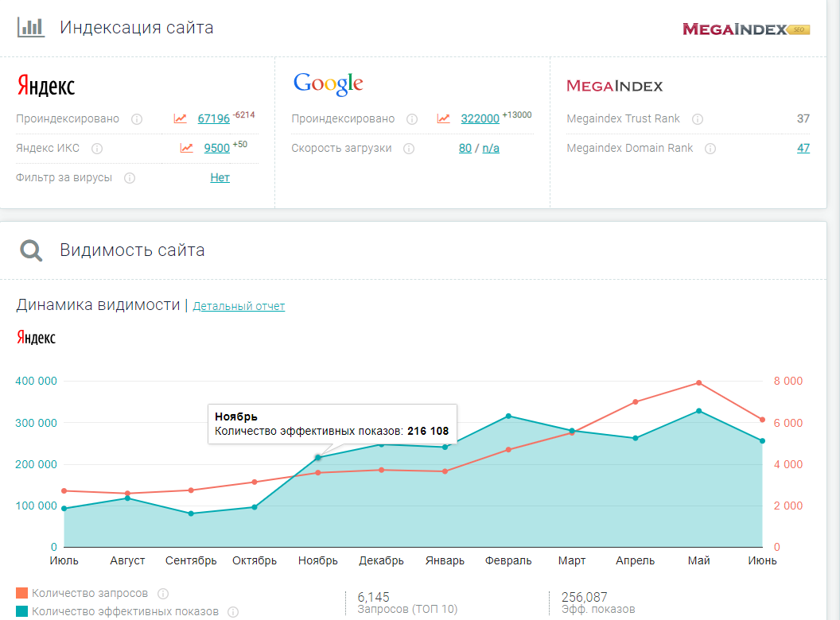840x620 pixels.
Task: Click the Google logo
Action: coord(328,84)
